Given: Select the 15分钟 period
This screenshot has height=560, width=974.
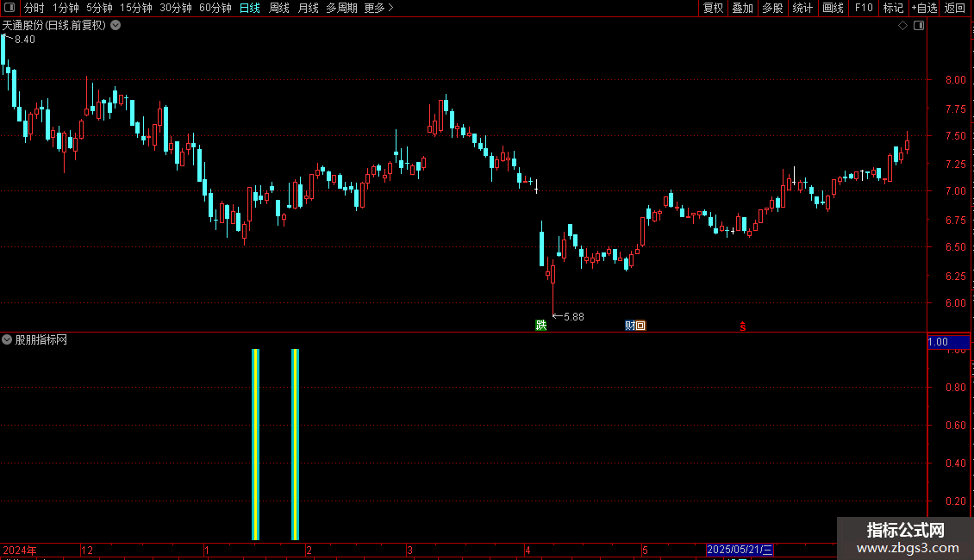Looking at the screenshot, I should (136, 8).
